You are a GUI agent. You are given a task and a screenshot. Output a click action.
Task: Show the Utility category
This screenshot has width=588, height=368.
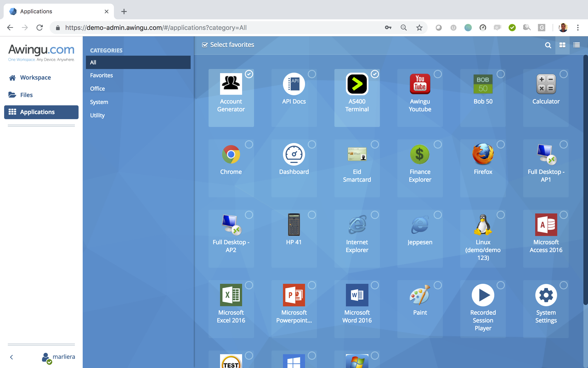click(x=138, y=115)
